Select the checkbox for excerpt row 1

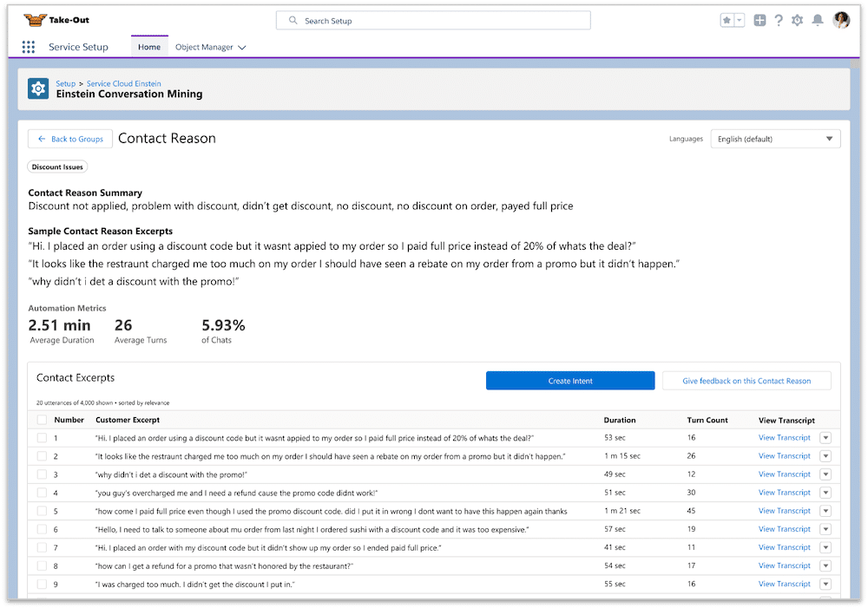point(42,437)
